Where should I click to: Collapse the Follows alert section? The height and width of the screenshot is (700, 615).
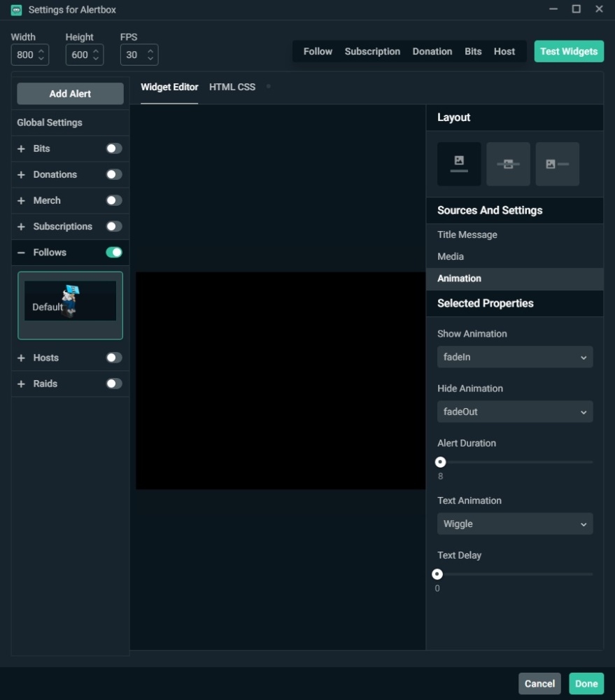click(x=21, y=252)
